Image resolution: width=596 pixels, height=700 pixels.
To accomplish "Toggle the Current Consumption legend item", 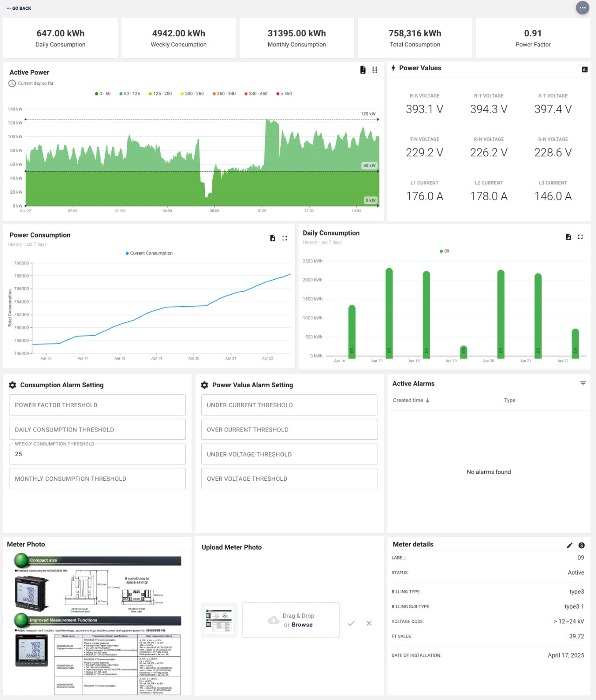I will (149, 253).
